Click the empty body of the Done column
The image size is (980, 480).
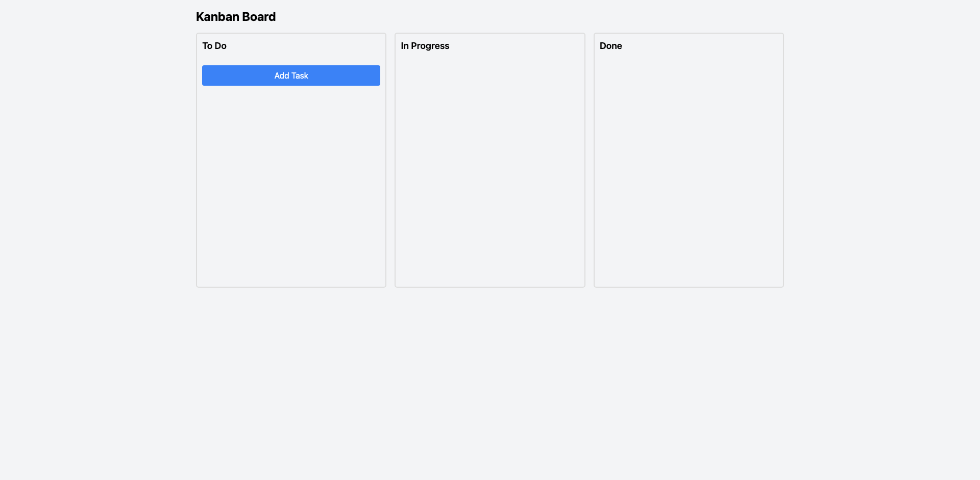[689, 168]
